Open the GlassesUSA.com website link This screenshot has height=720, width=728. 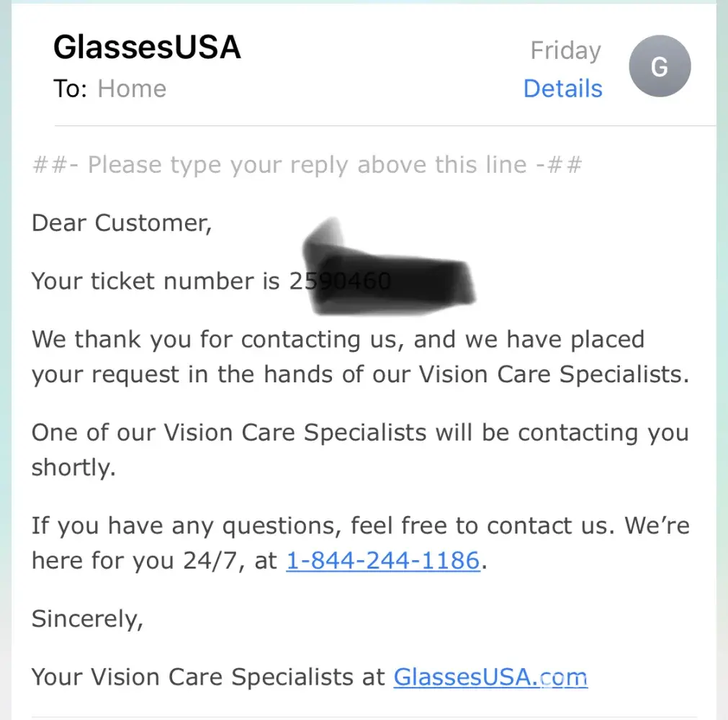(490, 677)
